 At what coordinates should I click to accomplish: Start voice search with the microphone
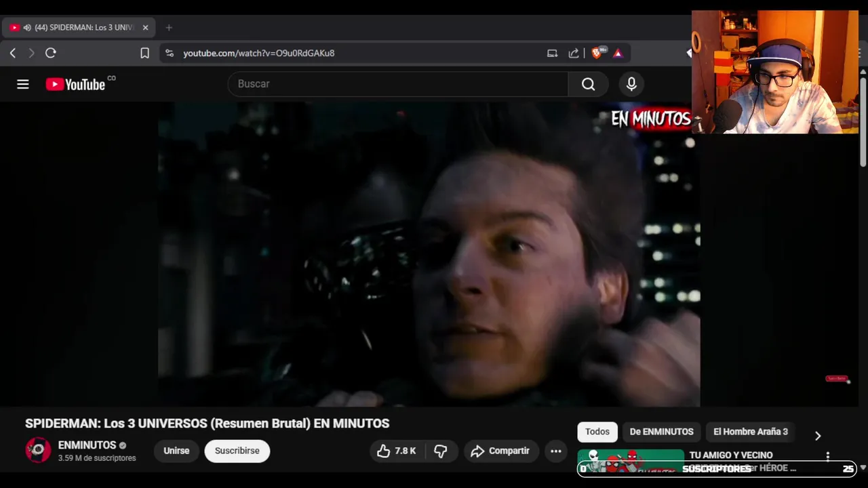click(631, 84)
